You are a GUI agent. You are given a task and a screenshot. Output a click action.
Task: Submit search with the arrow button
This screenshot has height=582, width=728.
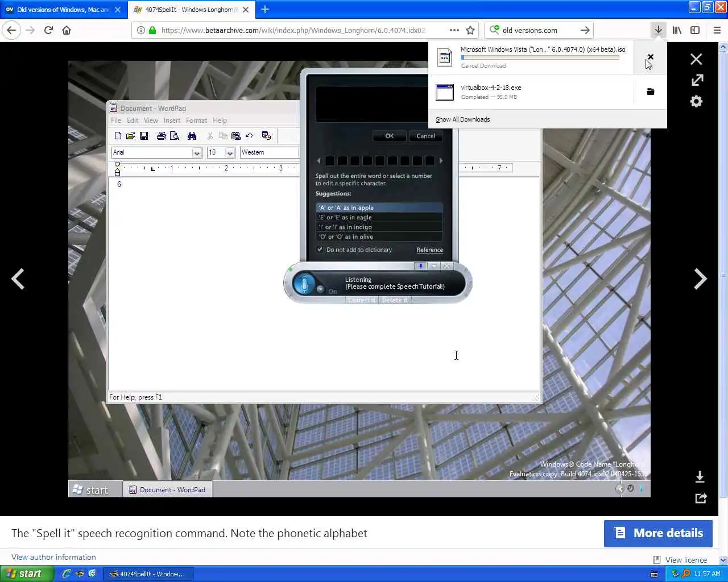point(585,30)
